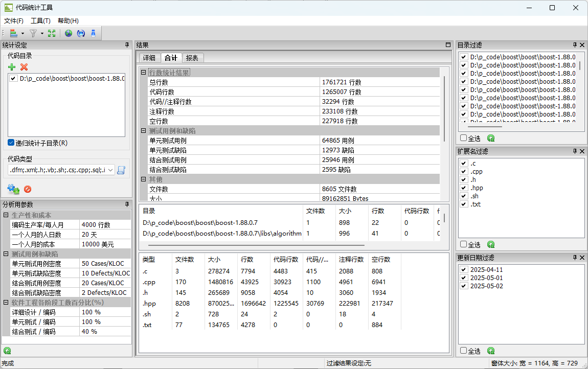This screenshot has height=369, width=588.
Task: Switch to the 详细 tab
Action: pyautogui.click(x=149, y=58)
